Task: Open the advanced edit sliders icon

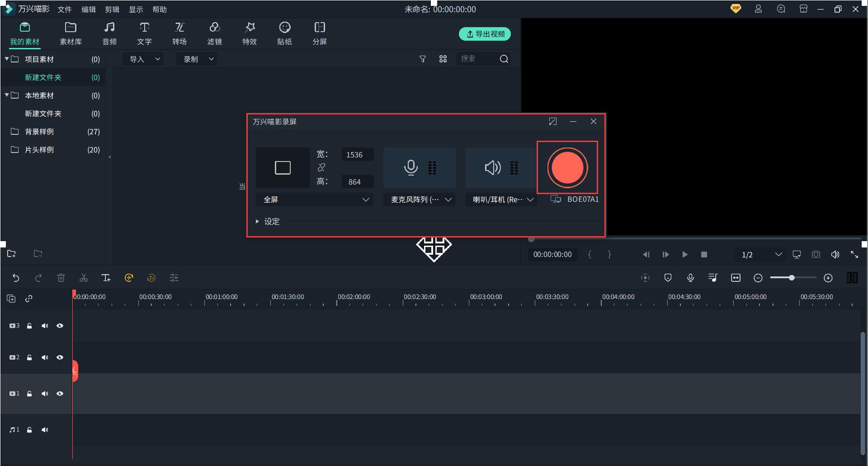Action: click(174, 278)
